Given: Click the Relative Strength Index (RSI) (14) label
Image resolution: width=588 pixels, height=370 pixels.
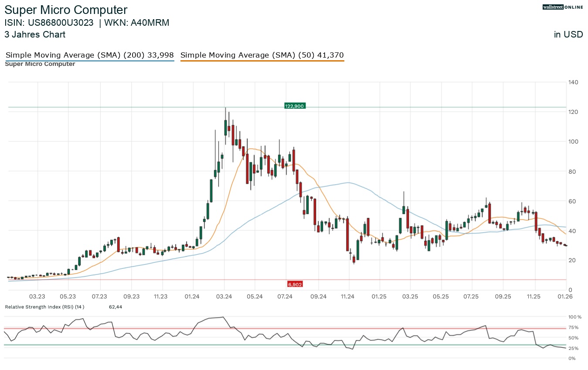Looking at the screenshot, I should pos(44,307).
